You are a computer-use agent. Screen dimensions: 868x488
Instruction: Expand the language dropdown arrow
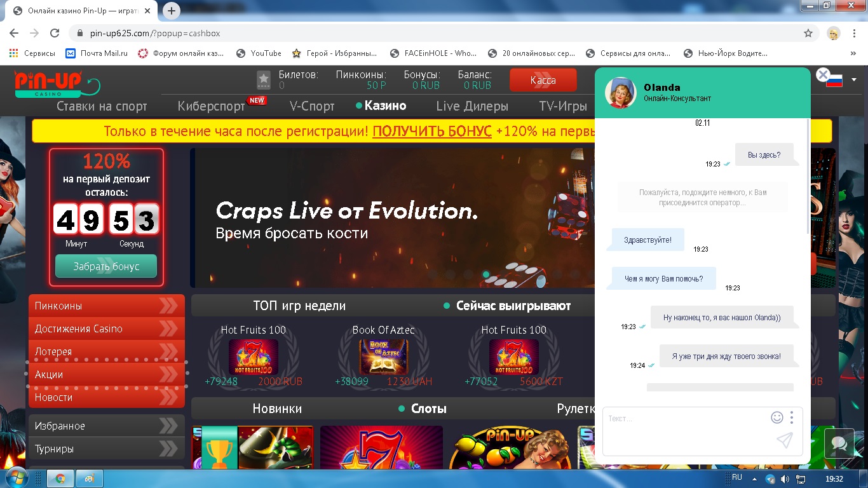point(853,80)
